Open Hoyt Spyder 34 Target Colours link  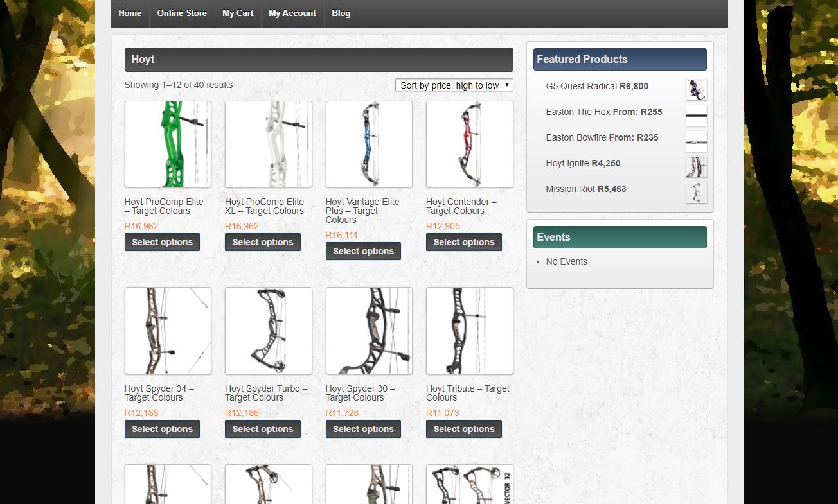tap(159, 393)
